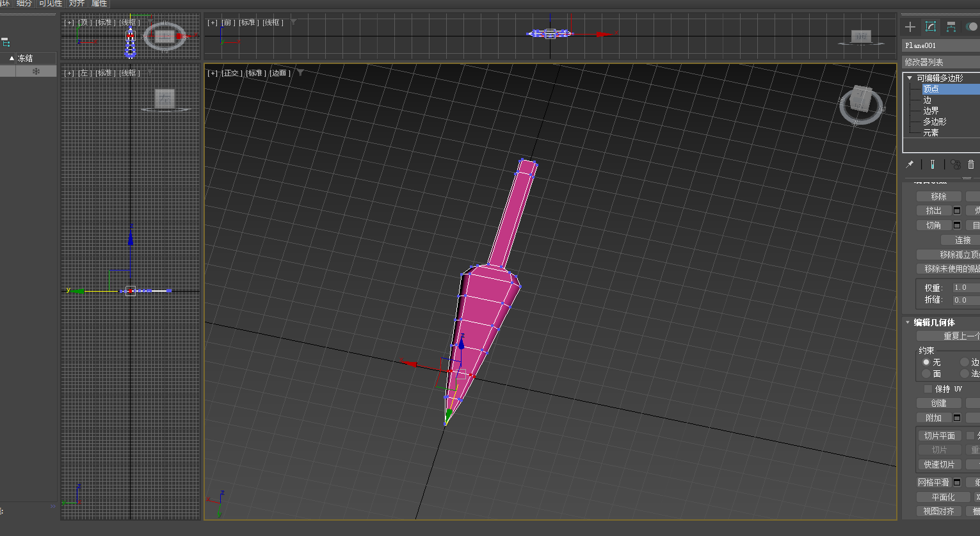Toggle Show End Result test-tube icon

tap(933, 164)
